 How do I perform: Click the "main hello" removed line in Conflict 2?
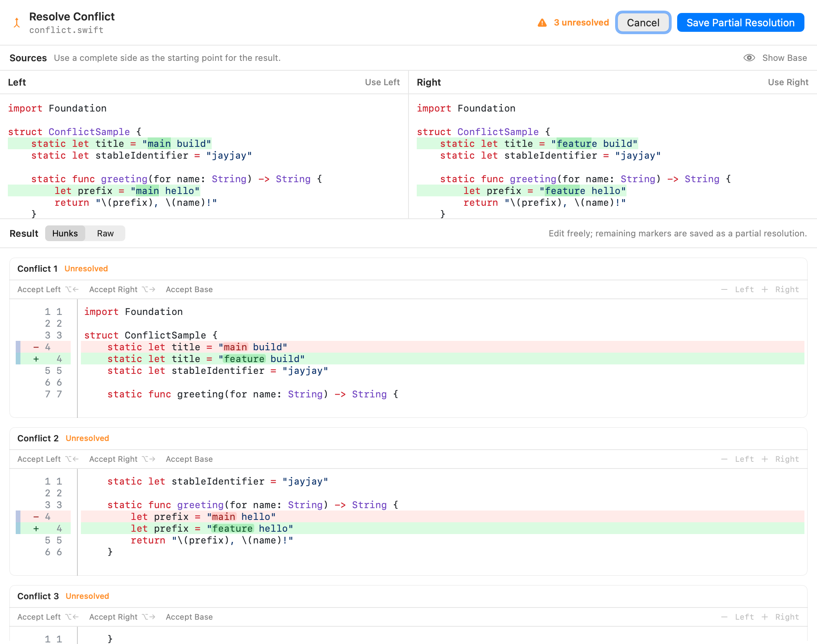tap(442, 517)
